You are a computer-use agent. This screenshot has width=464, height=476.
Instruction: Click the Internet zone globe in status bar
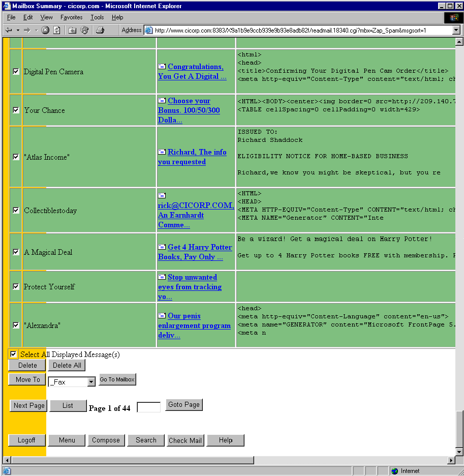(x=394, y=471)
